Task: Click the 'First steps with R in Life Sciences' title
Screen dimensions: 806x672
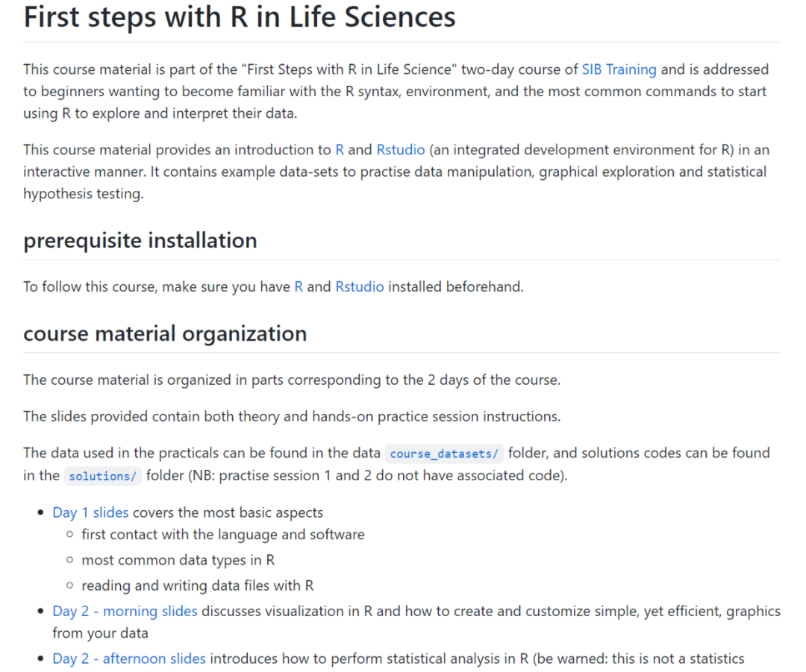Action: click(239, 17)
